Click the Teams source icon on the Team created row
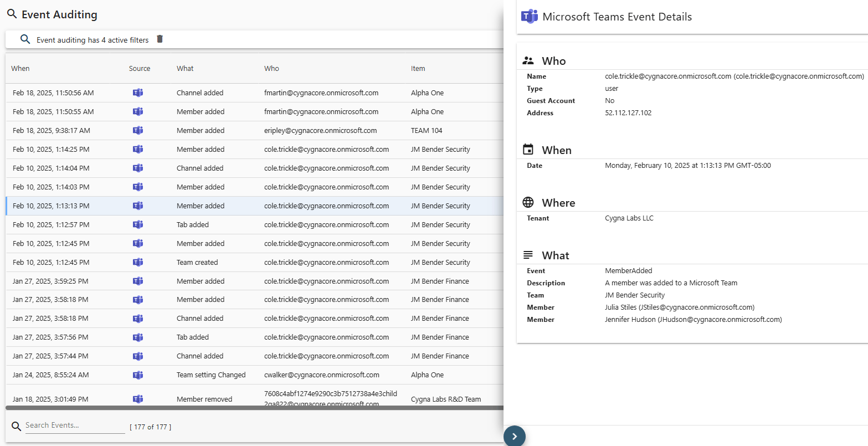The image size is (868, 446). pyautogui.click(x=138, y=262)
